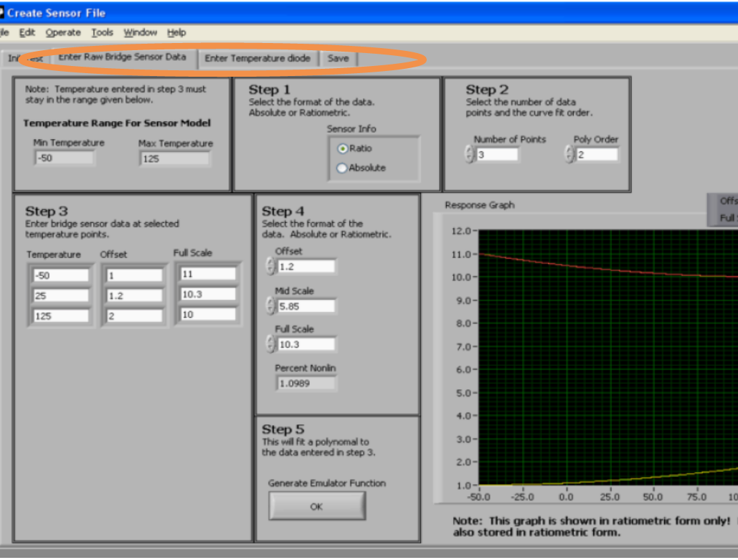Click the 25.0 X-axis label on graph
The height and width of the screenshot is (560, 738).
tap(610, 498)
